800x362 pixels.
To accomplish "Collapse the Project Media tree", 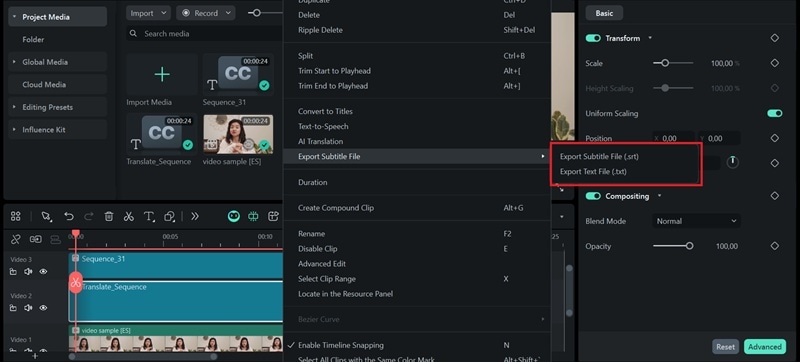I will tap(14, 17).
